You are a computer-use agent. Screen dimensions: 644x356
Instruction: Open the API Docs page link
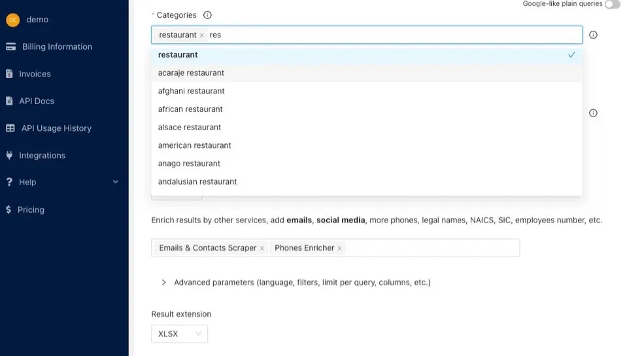click(37, 101)
